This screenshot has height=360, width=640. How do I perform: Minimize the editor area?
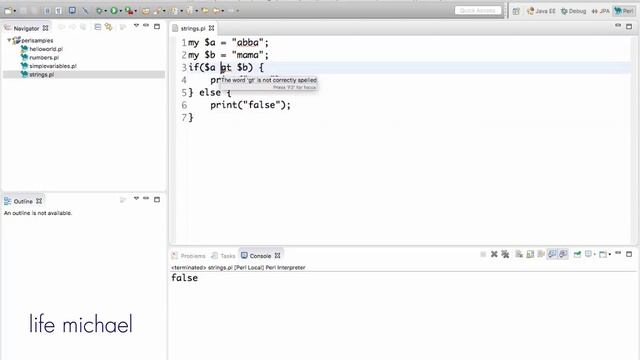(x=618, y=26)
